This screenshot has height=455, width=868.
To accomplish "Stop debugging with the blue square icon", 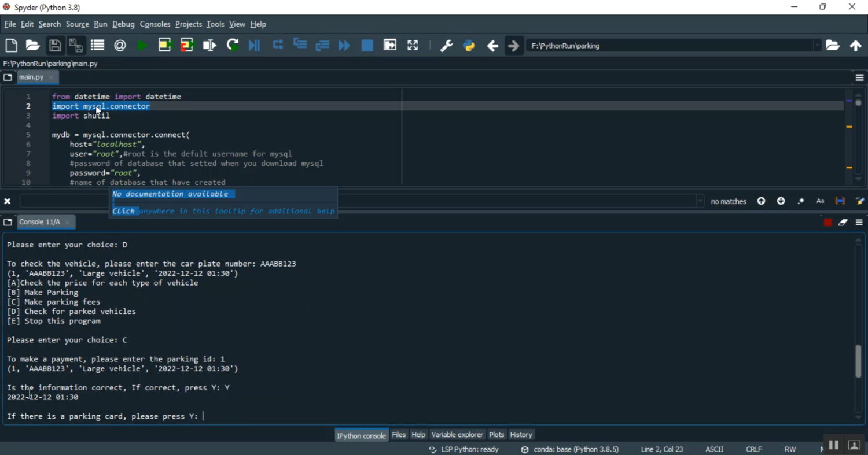I will tap(367, 46).
